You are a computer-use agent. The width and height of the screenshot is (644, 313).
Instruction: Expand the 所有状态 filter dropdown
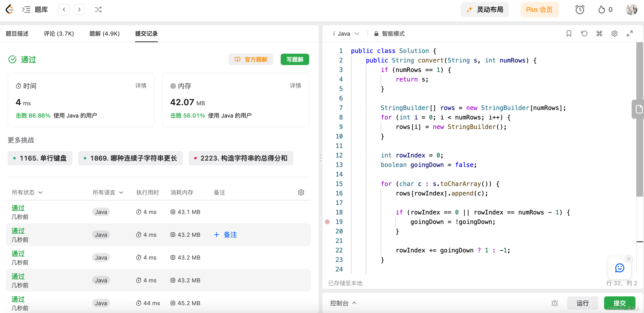click(x=27, y=192)
